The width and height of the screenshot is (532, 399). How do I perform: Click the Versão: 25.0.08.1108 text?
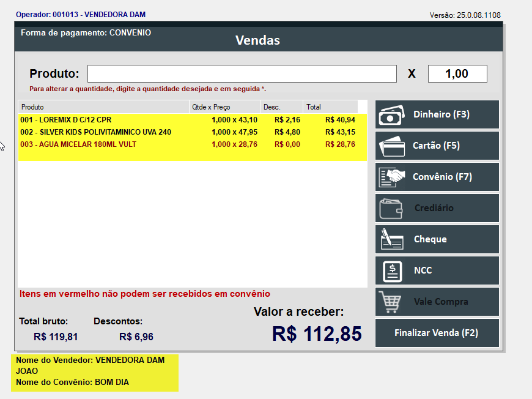[465, 15]
